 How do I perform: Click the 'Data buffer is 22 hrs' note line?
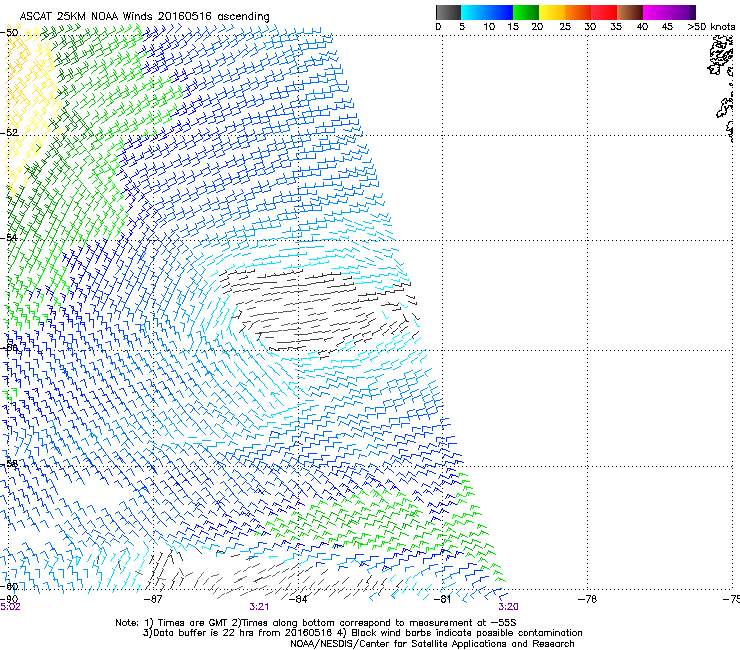(x=362, y=633)
